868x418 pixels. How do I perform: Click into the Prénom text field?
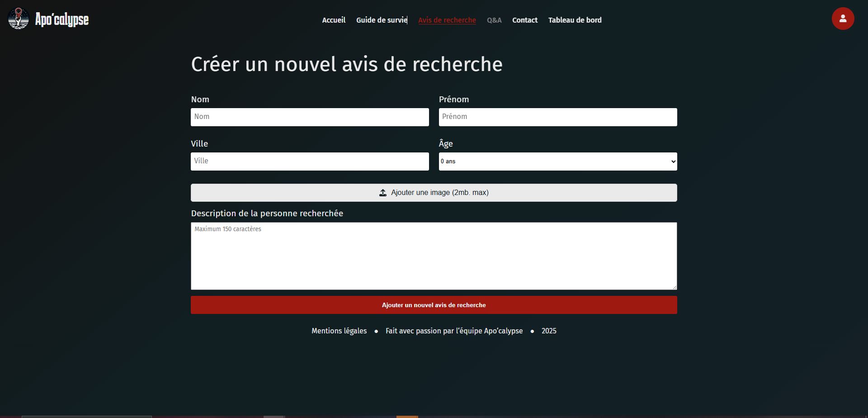click(557, 117)
